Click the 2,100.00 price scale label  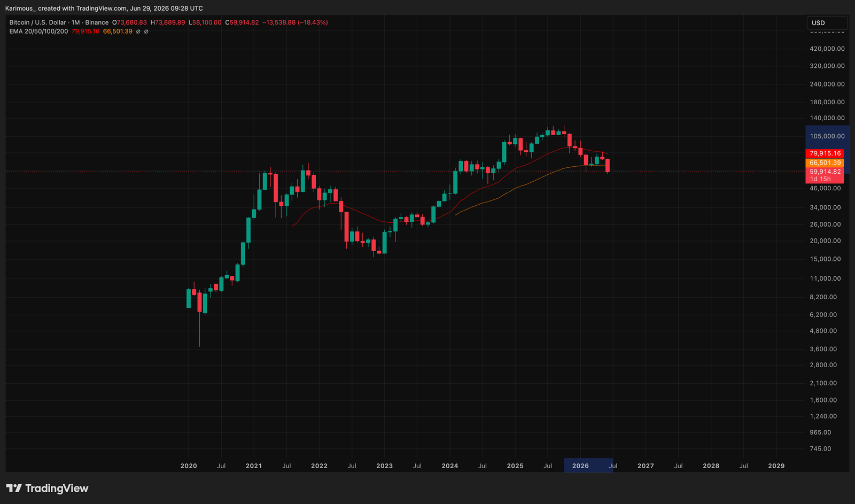click(823, 383)
